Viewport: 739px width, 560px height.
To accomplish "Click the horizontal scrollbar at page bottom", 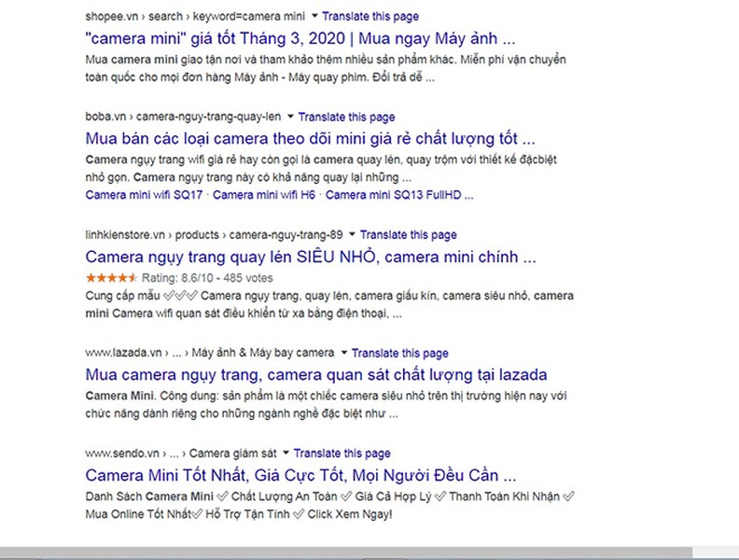I will coord(346,553).
